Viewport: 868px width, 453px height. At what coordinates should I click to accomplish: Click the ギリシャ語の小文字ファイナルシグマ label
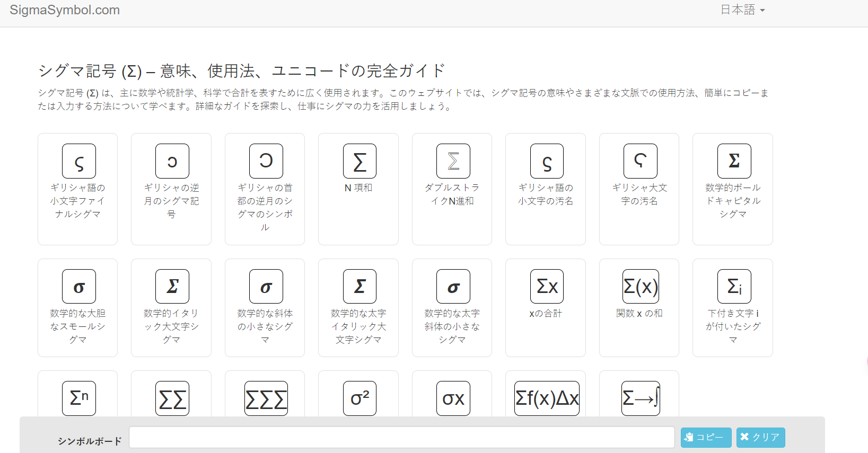pyautogui.click(x=78, y=201)
